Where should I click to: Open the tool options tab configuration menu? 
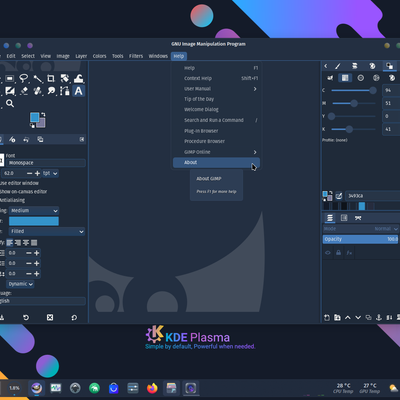(82, 139)
